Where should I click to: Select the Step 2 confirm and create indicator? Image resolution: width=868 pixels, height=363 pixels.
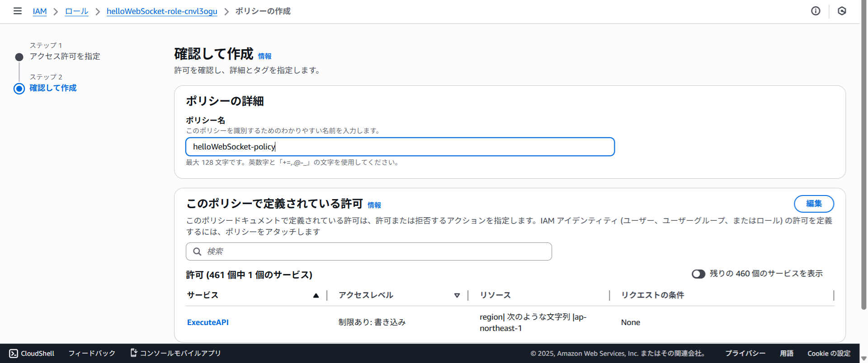19,88
